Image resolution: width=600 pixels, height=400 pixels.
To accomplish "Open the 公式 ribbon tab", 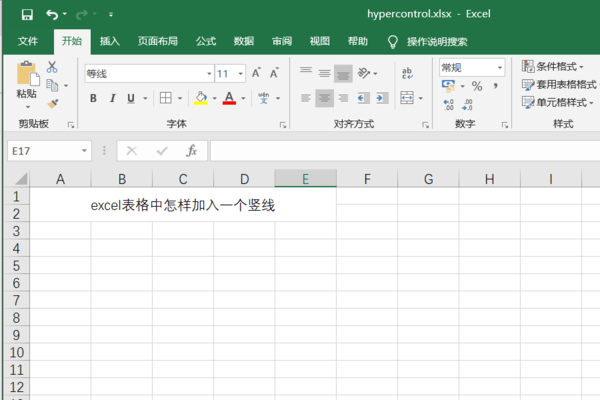I will pos(206,41).
